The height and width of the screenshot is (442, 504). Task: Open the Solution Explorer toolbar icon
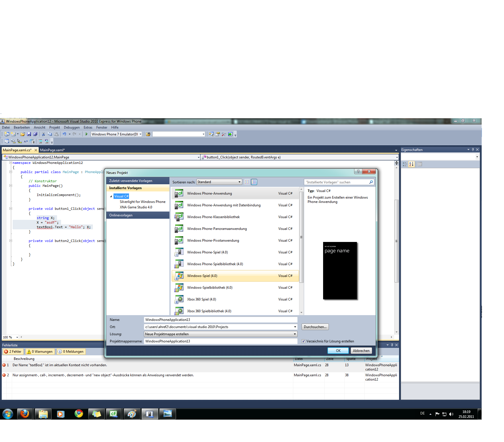point(211,134)
